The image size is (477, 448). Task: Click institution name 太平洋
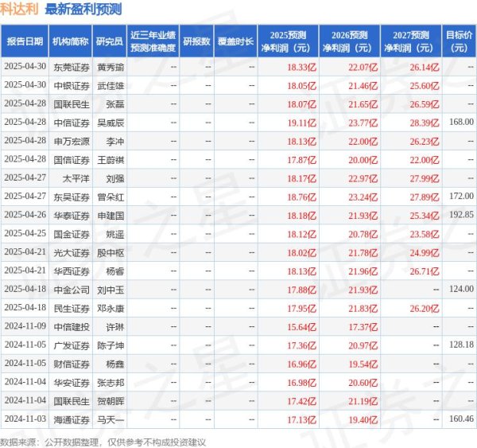coord(76,178)
